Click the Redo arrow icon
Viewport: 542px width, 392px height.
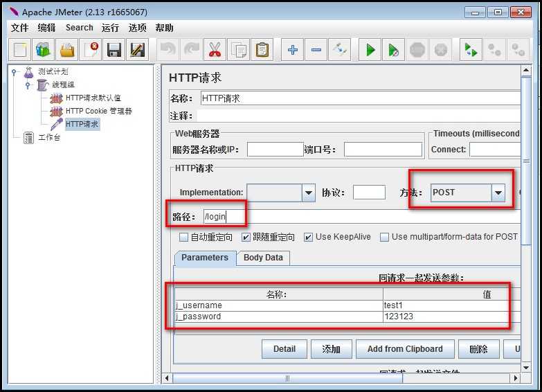pos(192,50)
